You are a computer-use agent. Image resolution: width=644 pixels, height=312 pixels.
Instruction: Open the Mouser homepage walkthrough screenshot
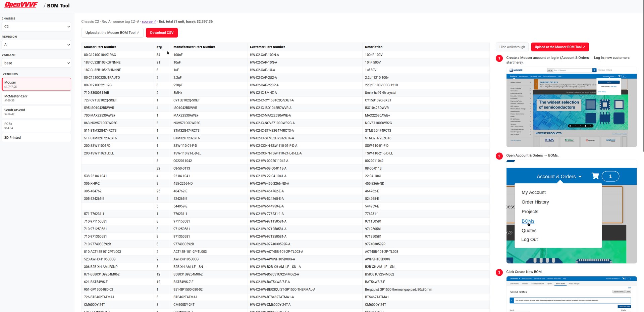[571, 107]
